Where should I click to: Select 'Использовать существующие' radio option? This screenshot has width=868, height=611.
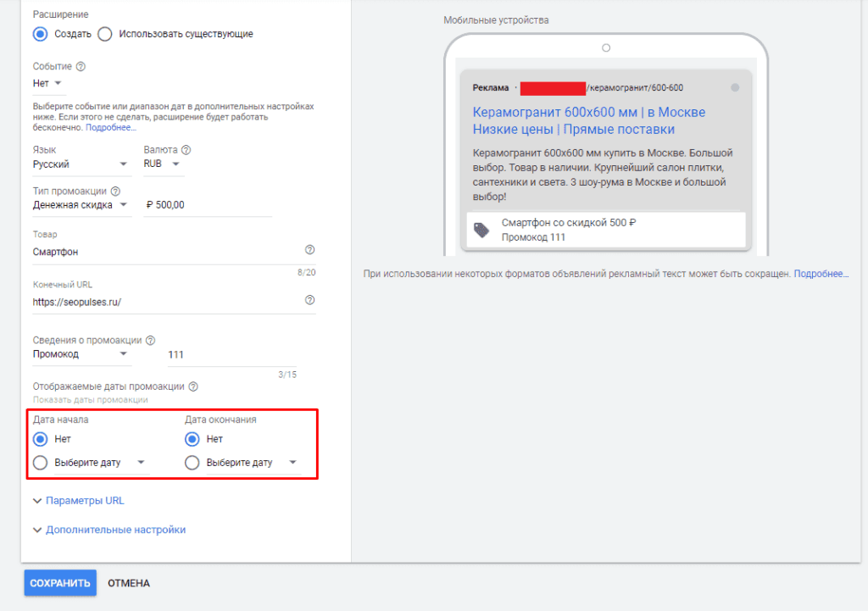[104, 34]
